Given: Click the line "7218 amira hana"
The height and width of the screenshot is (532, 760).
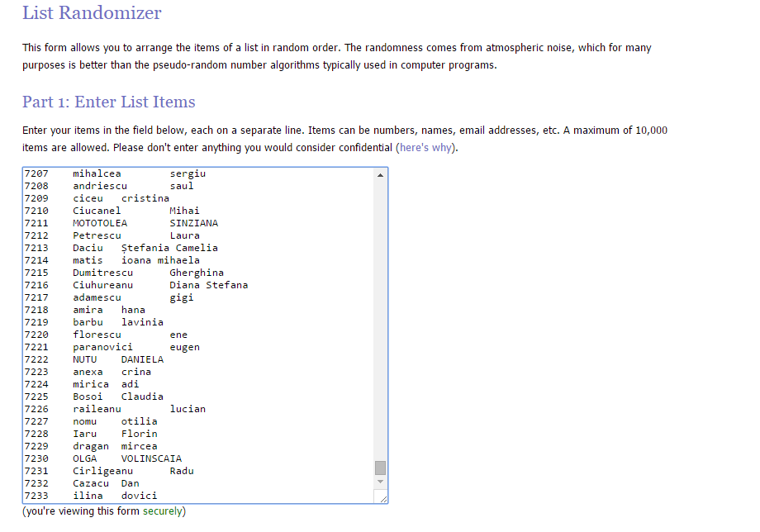Looking at the screenshot, I should point(85,310).
